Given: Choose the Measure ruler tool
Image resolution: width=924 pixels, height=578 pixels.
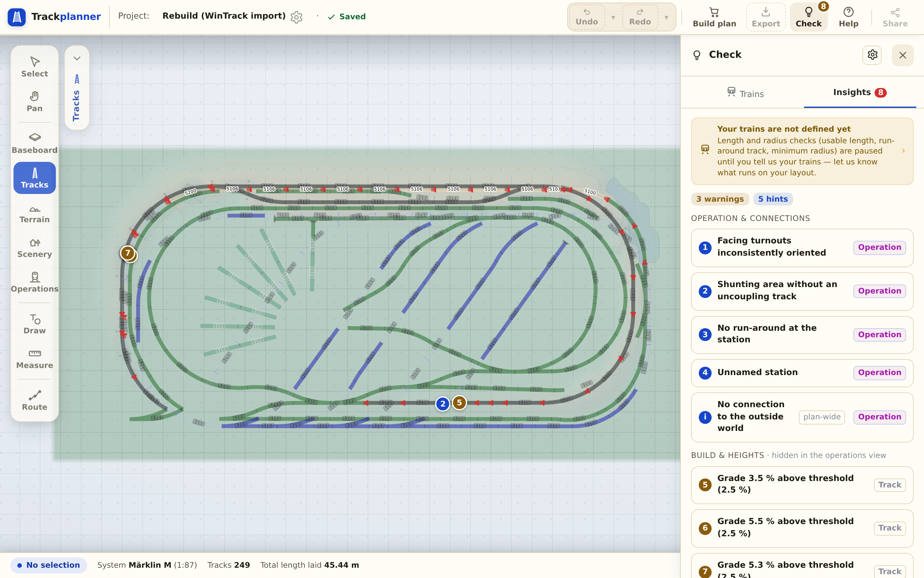Looking at the screenshot, I should (x=34, y=359).
